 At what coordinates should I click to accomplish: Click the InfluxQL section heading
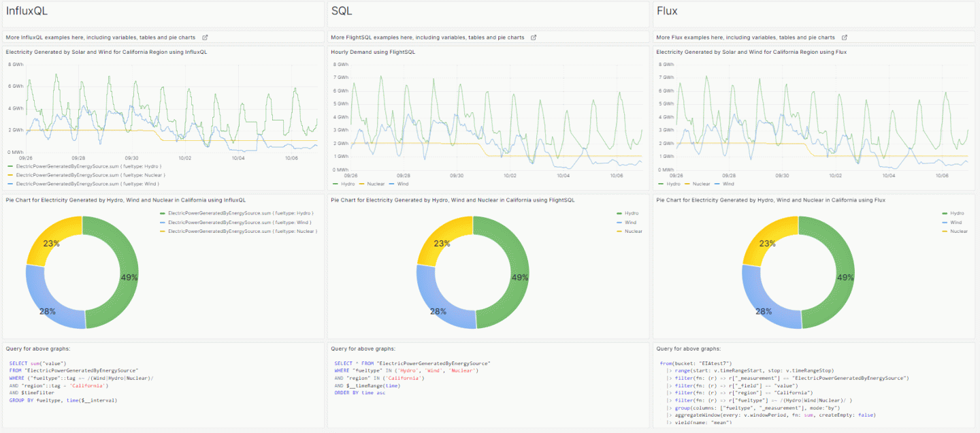27,11
